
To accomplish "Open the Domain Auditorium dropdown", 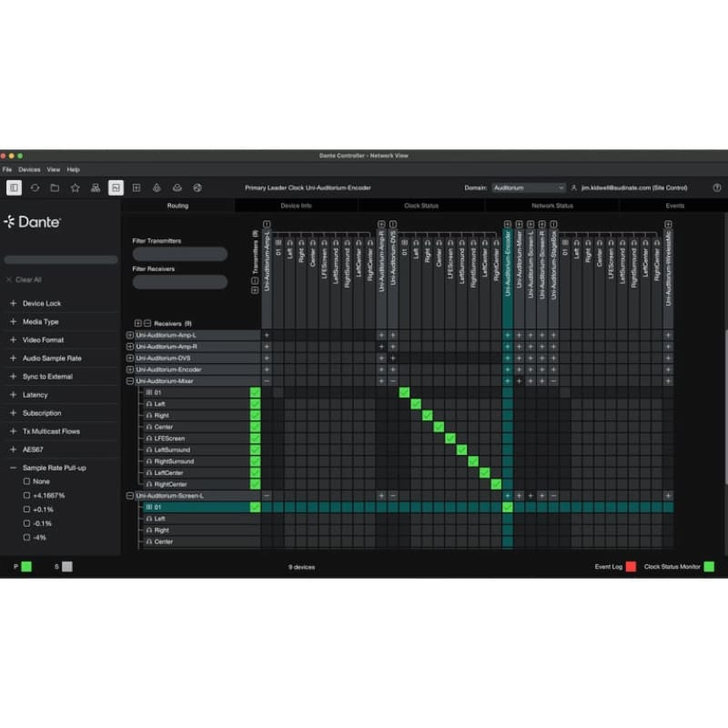I will click(528, 187).
